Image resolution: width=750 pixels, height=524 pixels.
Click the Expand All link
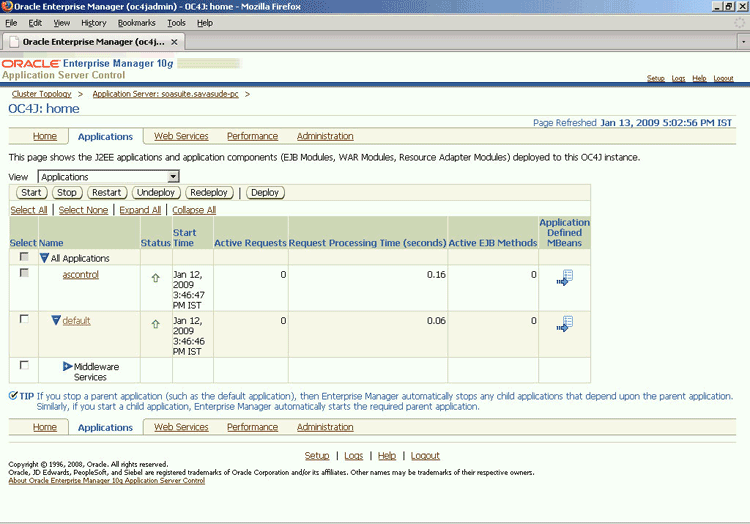pos(140,210)
